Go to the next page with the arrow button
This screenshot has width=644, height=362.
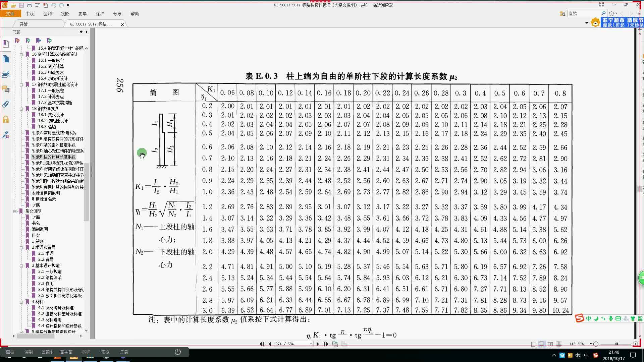pos(318,344)
